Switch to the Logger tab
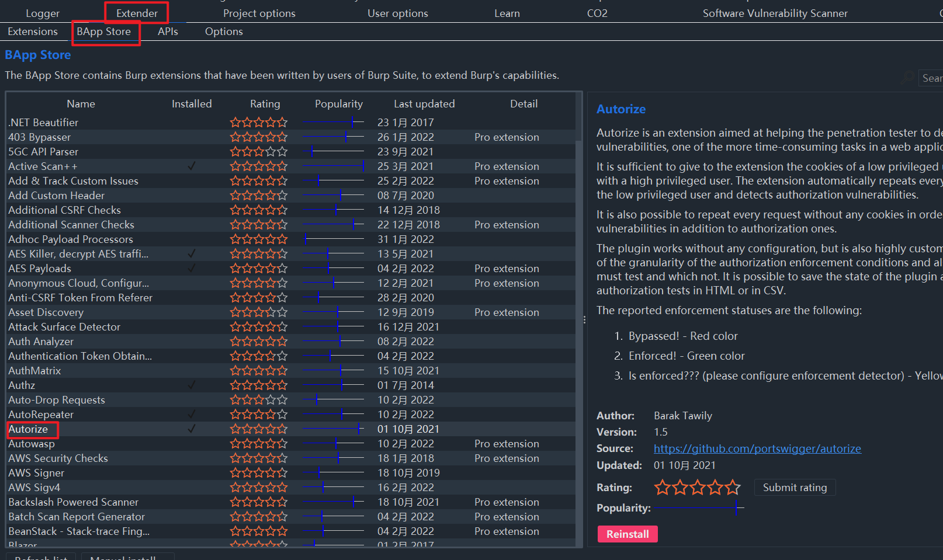 [43, 13]
